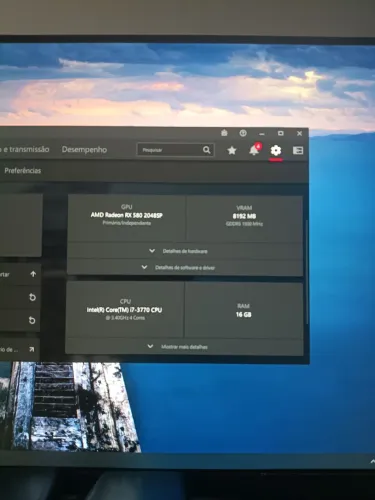Select the Preferências sub-tab
This screenshot has height=500, width=375.
point(23,171)
